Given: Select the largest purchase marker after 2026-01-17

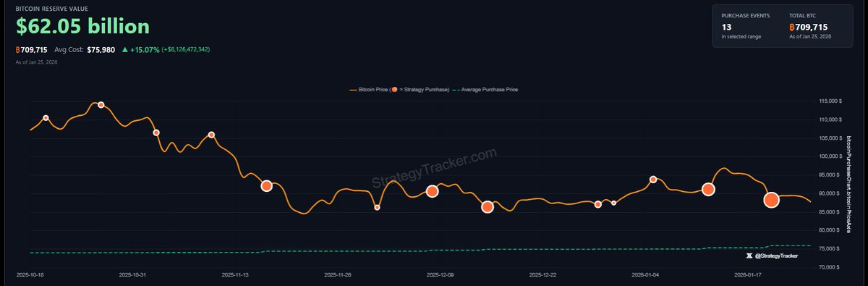Looking at the screenshot, I should click(x=771, y=200).
